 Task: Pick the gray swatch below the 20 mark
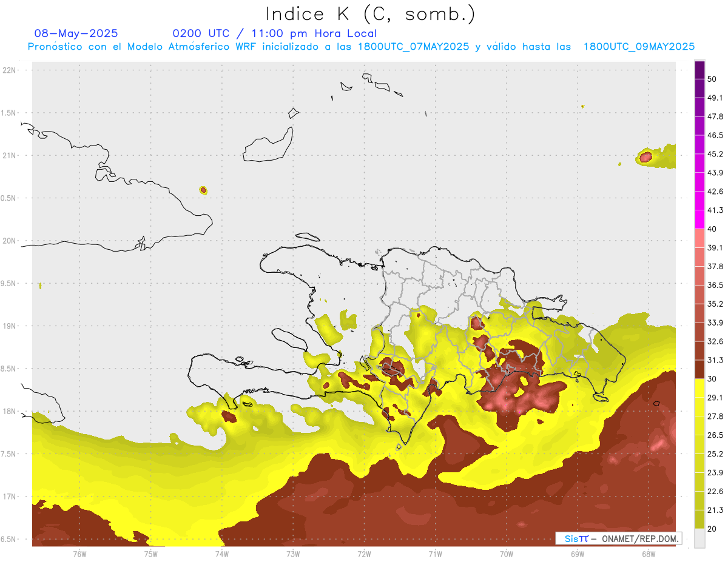tap(700, 538)
